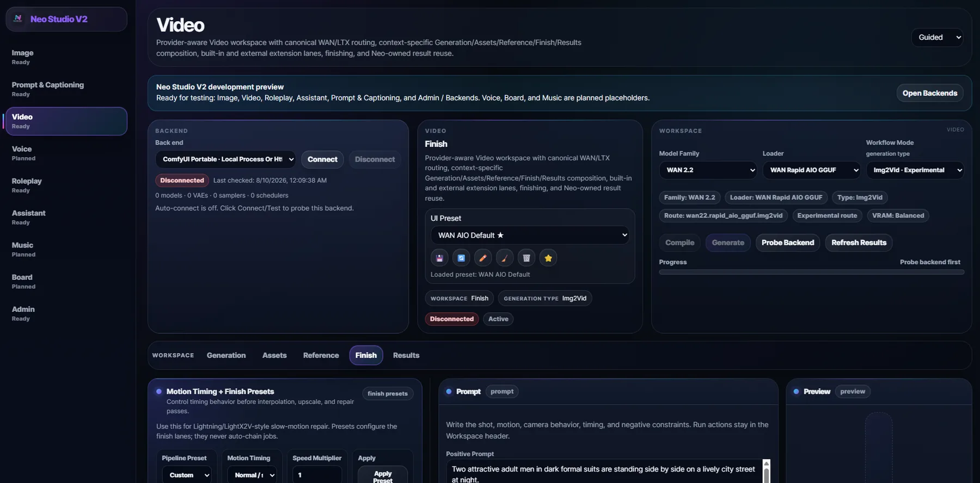This screenshot has width=980, height=483.
Task: Switch to the Results workspace tab
Action: (406, 355)
